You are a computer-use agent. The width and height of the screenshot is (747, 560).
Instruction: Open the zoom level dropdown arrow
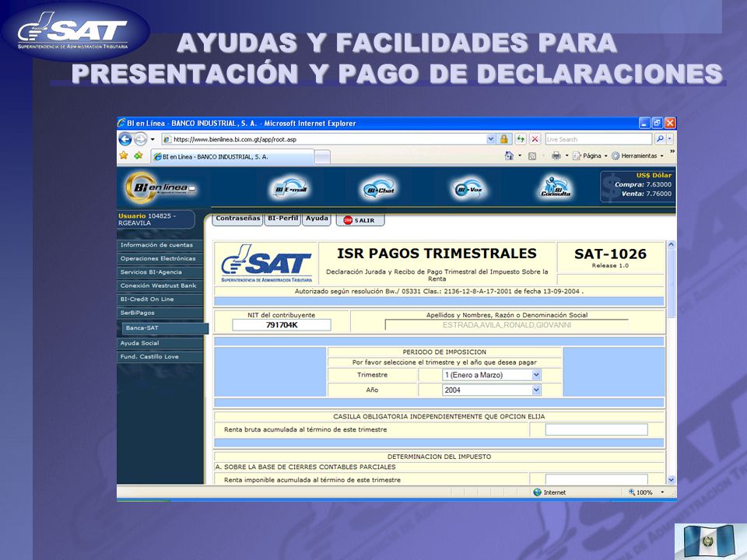point(662,492)
